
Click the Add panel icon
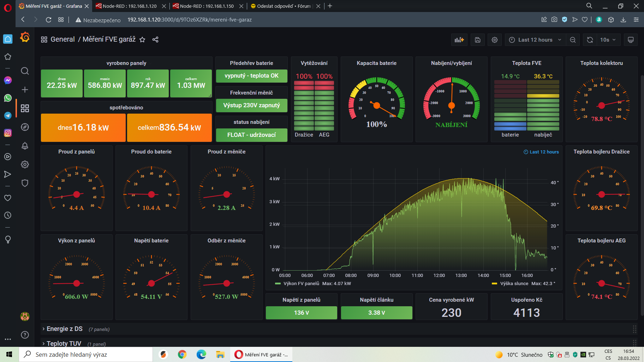point(459,40)
